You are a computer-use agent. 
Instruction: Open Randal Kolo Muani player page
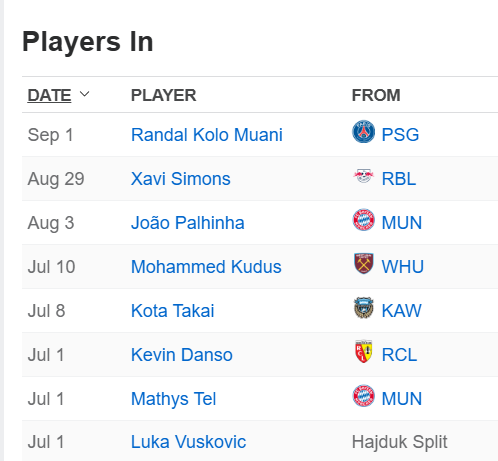207,135
